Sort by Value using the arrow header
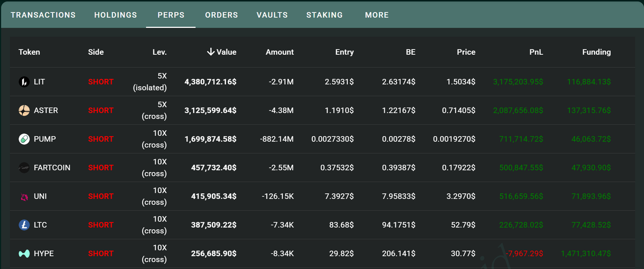Viewport: 644px width, 269px height. point(221,52)
